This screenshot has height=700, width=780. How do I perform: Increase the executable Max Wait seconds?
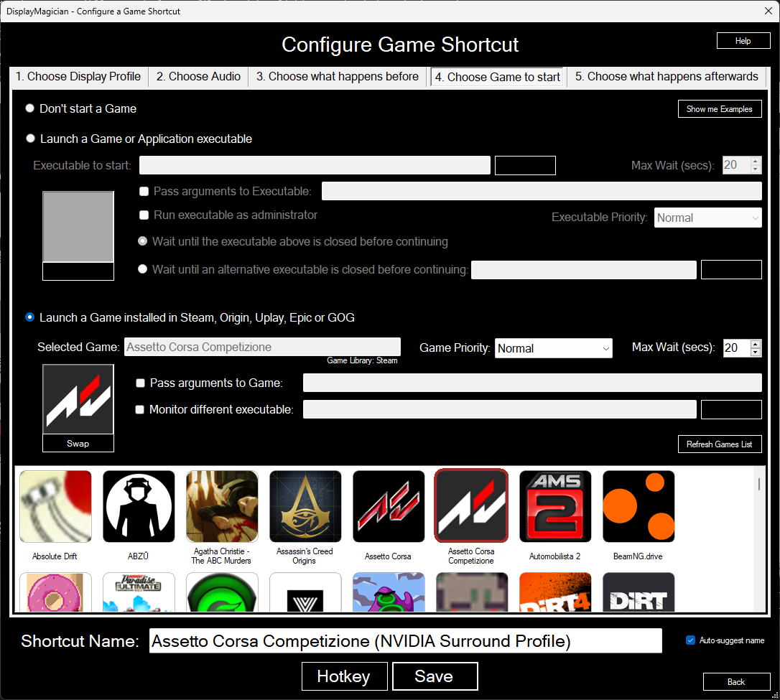tap(755, 161)
